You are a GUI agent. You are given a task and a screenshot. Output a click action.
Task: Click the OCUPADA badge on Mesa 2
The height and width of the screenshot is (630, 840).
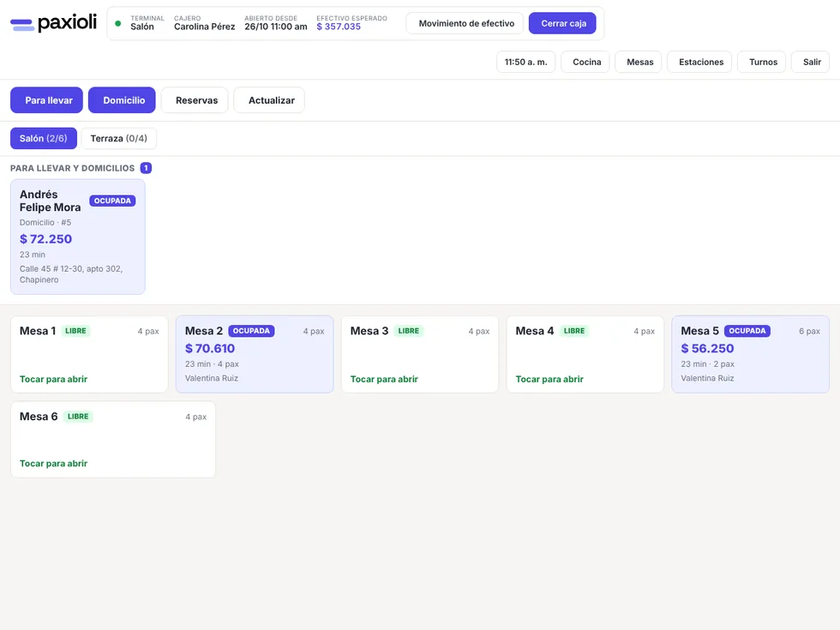(251, 331)
